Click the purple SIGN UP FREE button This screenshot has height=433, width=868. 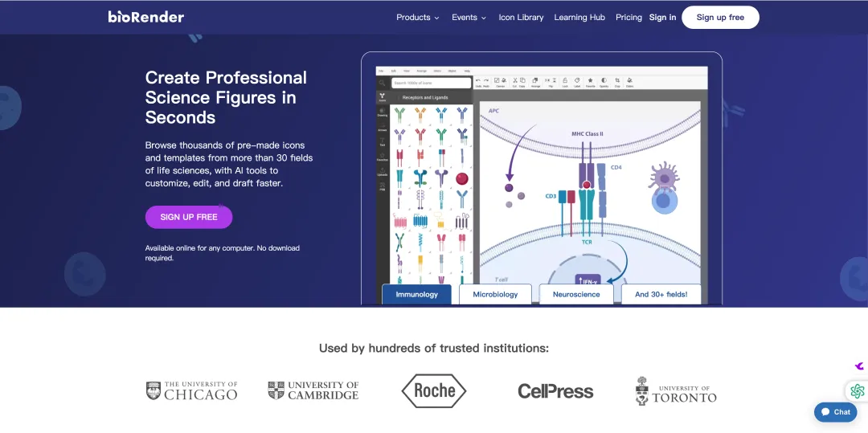(189, 217)
